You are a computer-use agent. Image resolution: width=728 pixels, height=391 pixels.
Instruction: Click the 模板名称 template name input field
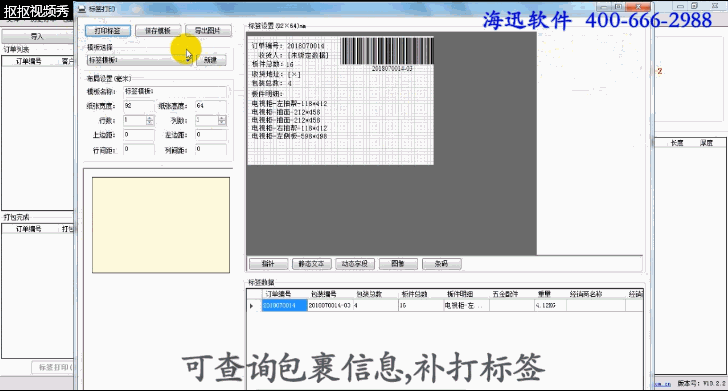pyautogui.click(x=175, y=91)
